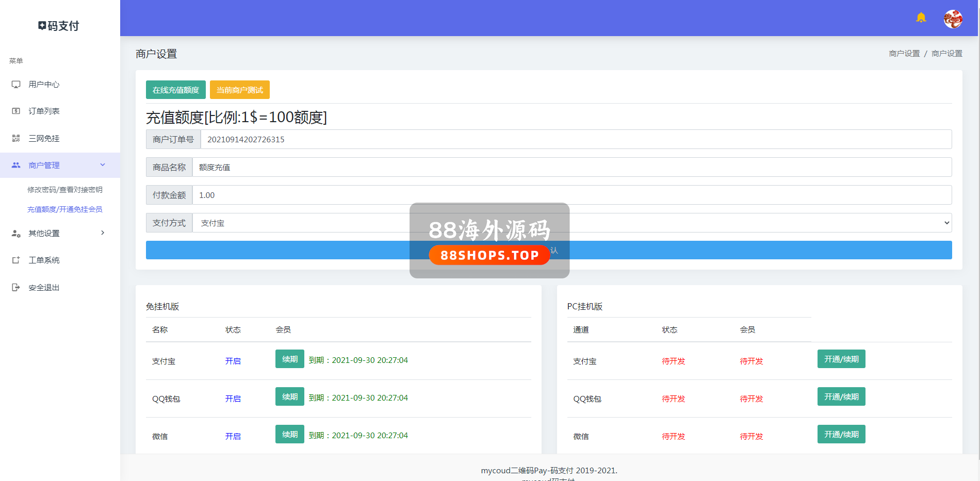The height and width of the screenshot is (481, 980).
Task: Click the orange 当前商户测试 button
Action: pos(239,90)
